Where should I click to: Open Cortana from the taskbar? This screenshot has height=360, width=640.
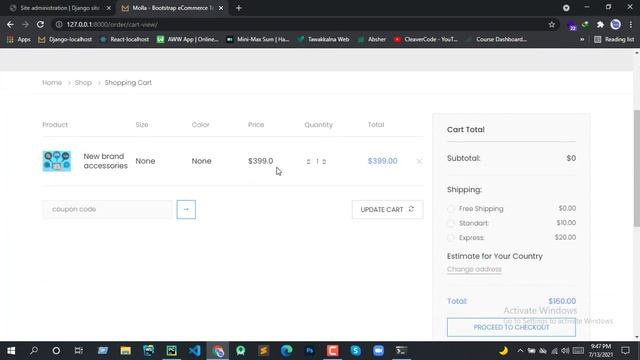coord(56,351)
